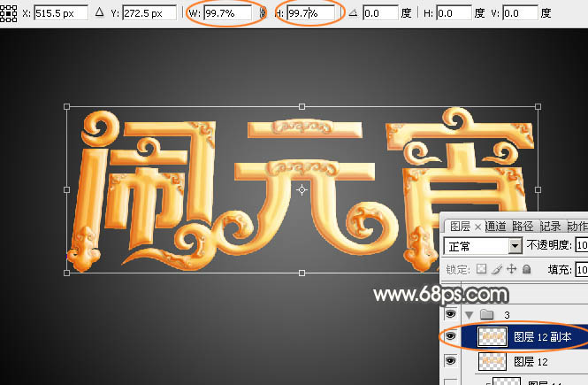This screenshot has height=385, width=588.
Task: Click the 填充 fill value field
Action: tap(582, 269)
